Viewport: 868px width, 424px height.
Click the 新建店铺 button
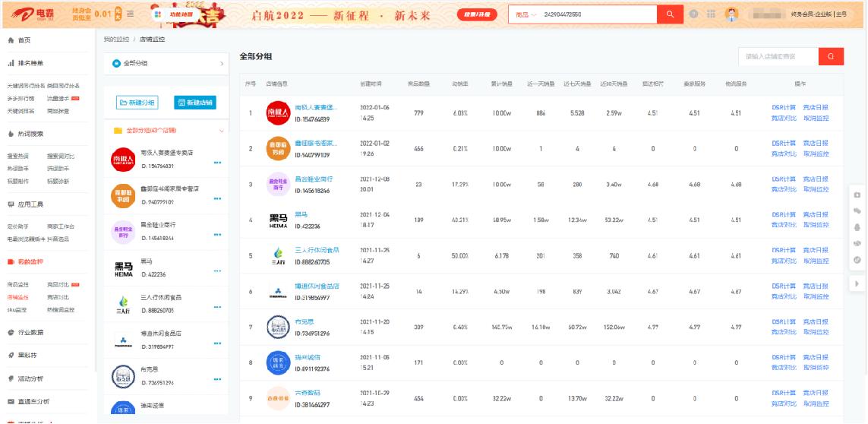195,103
